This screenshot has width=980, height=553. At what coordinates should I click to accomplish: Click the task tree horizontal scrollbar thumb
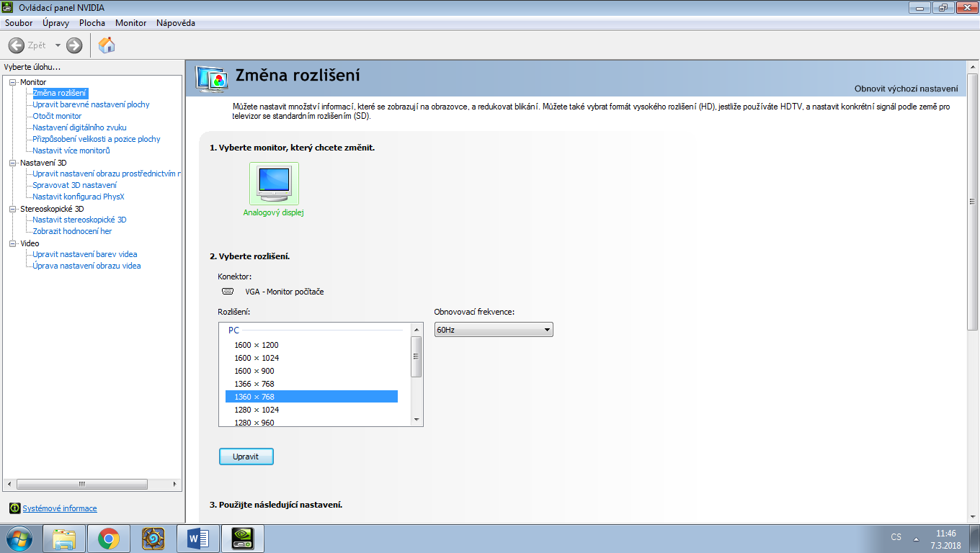[82, 484]
